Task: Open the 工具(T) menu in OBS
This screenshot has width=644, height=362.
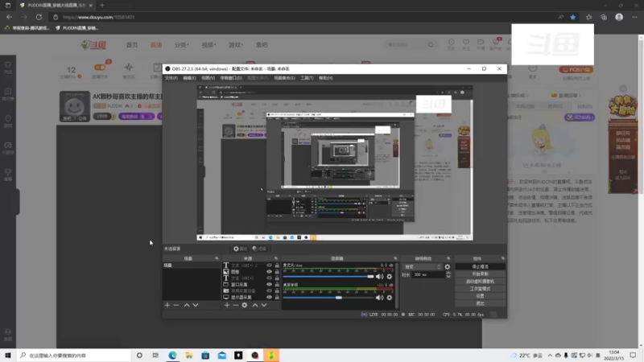Action: [x=307, y=78]
